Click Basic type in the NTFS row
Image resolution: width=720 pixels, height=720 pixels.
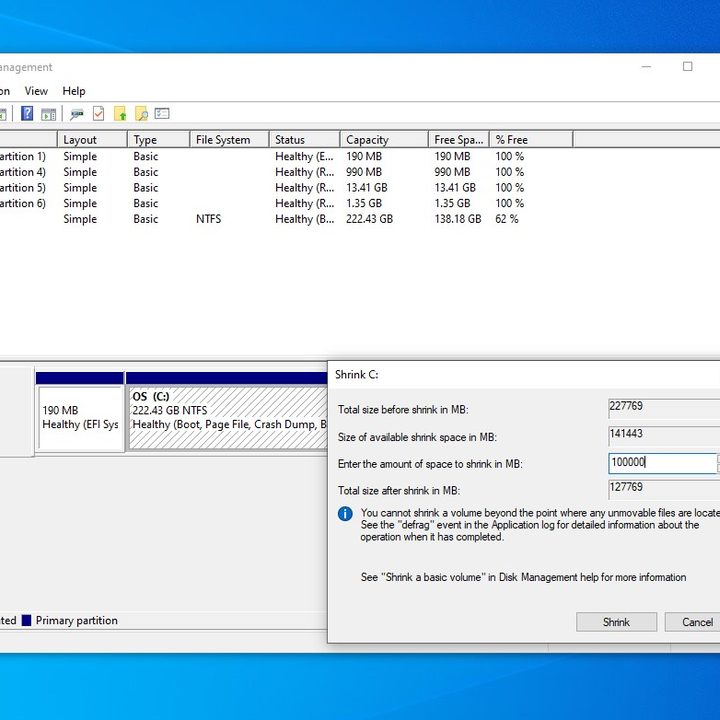tap(146, 219)
